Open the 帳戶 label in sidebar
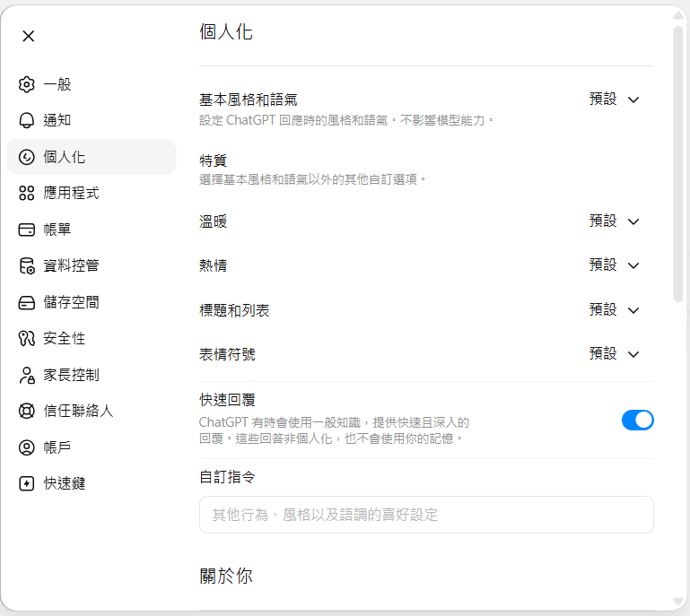Viewport: 690px width, 616px height. coord(57,447)
